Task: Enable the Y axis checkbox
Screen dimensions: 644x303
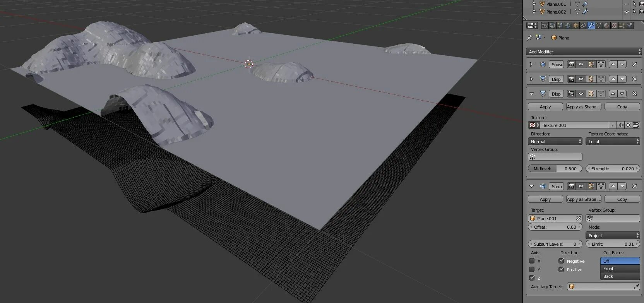Action: [x=532, y=269]
